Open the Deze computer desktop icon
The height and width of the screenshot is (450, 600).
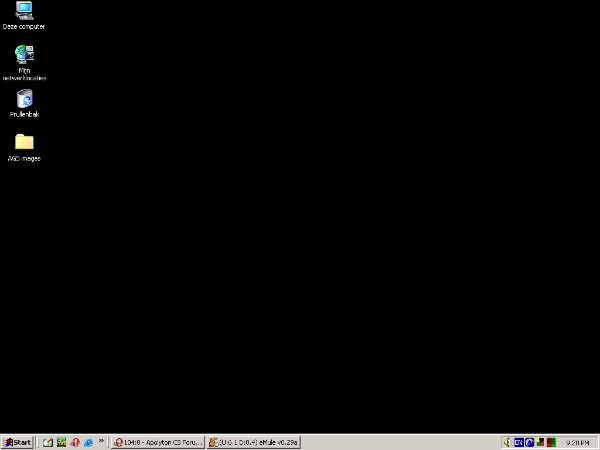[24, 15]
